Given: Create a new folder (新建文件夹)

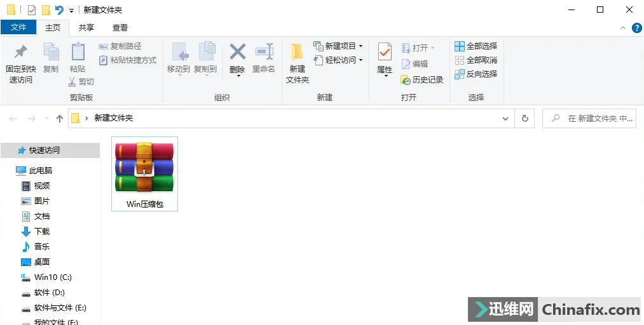Looking at the screenshot, I should pos(298,63).
